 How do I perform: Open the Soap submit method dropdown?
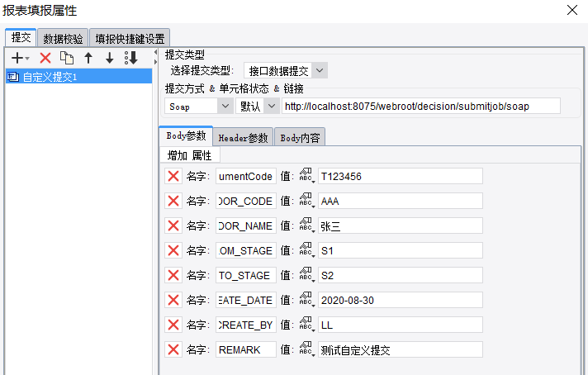point(225,106)
